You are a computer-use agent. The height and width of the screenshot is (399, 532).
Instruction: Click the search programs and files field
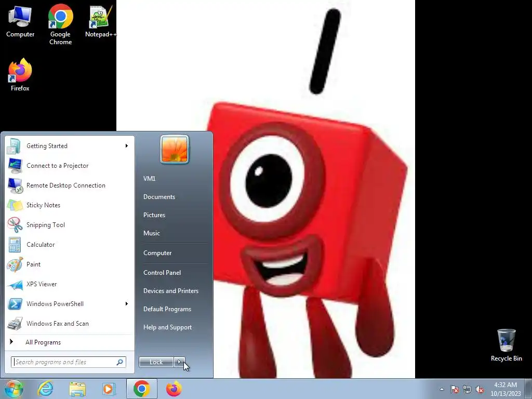click(69, 362)
